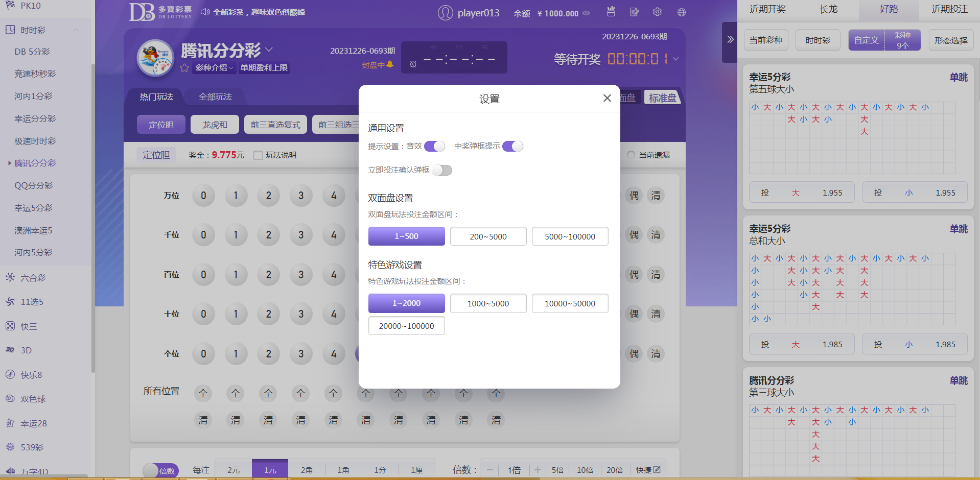Viewport: 980px width, 480px height.
Task: Click the settings gear icon in header
Action: tap(657, 12)
